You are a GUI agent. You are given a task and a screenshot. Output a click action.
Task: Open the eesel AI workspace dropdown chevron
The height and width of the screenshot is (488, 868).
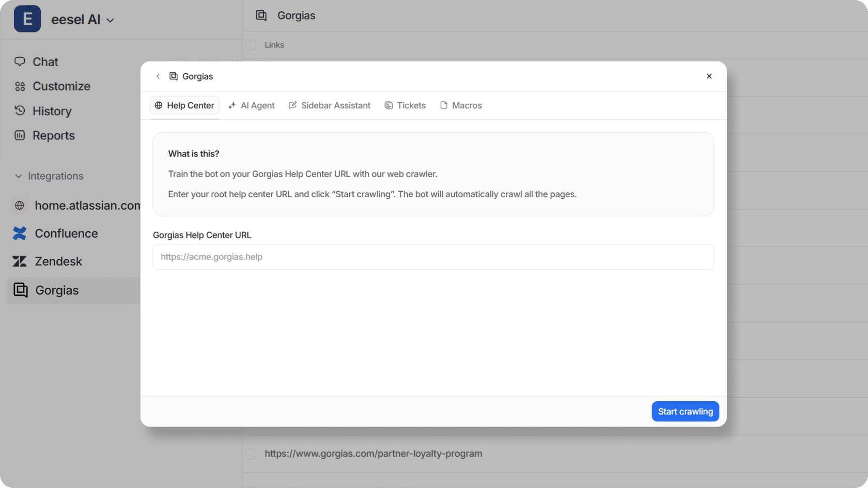110,21
